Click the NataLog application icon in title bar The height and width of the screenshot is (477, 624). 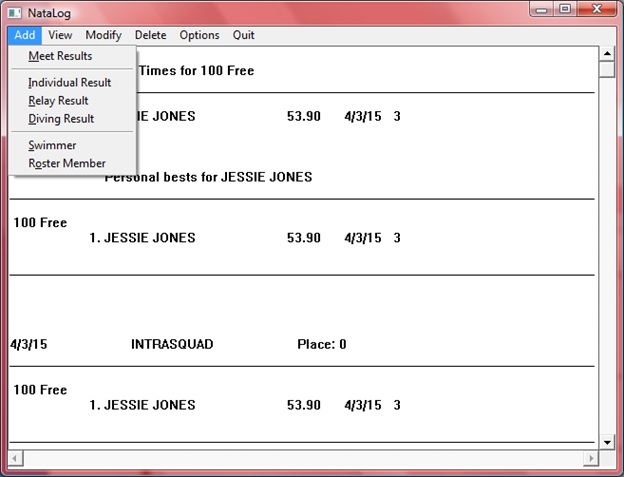click(x=15, y=10)
